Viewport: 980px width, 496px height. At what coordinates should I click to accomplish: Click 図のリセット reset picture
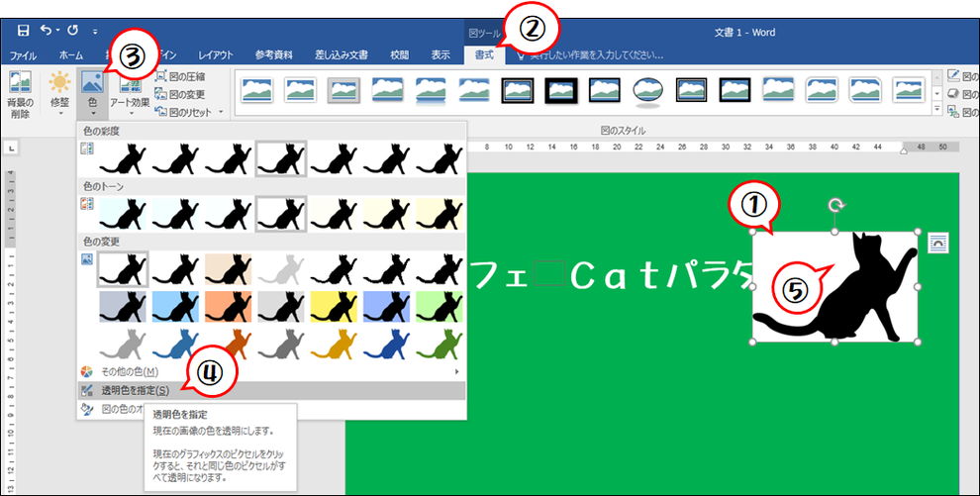184,113
